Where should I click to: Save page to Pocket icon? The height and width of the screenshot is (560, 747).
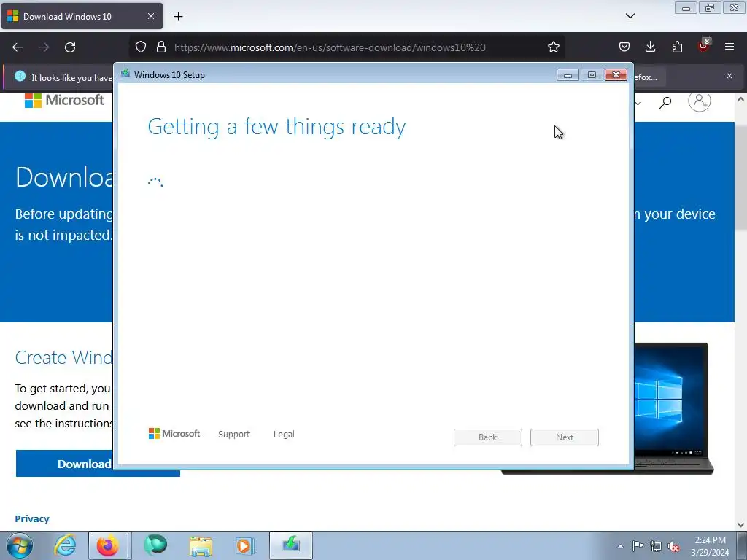point(624,47)
